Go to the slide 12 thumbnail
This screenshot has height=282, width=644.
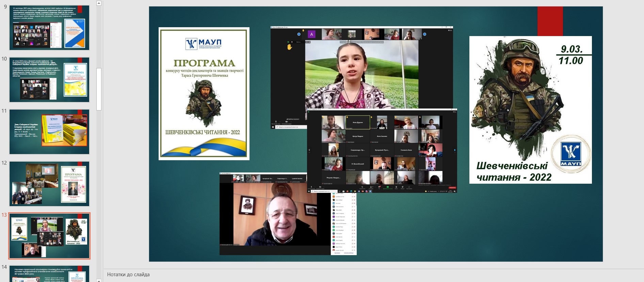(49, 184)
